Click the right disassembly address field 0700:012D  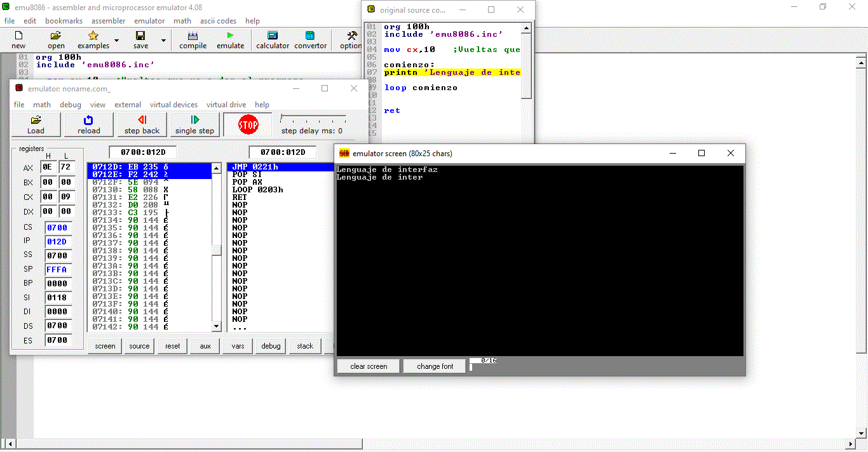[282, 152]
